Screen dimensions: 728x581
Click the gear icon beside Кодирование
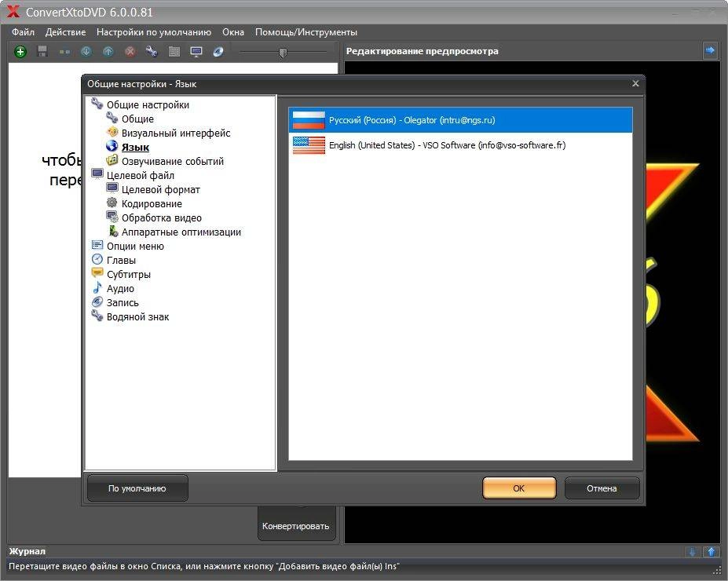pos(112,203)
